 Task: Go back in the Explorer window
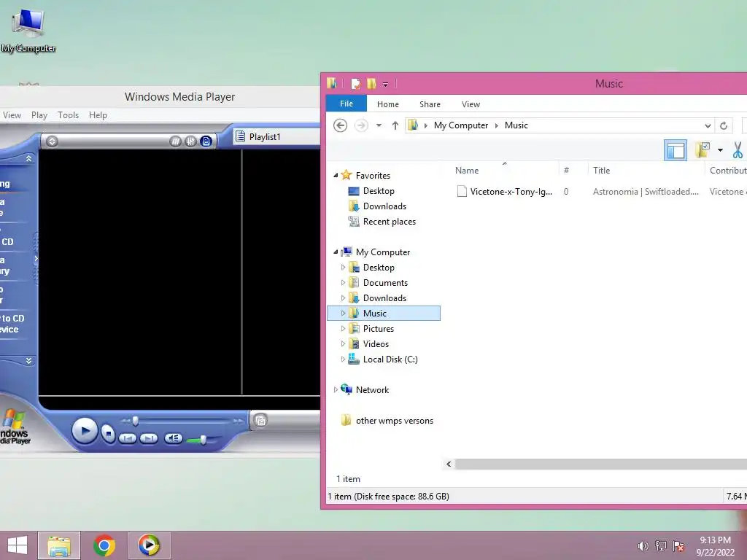coord(340,125)
